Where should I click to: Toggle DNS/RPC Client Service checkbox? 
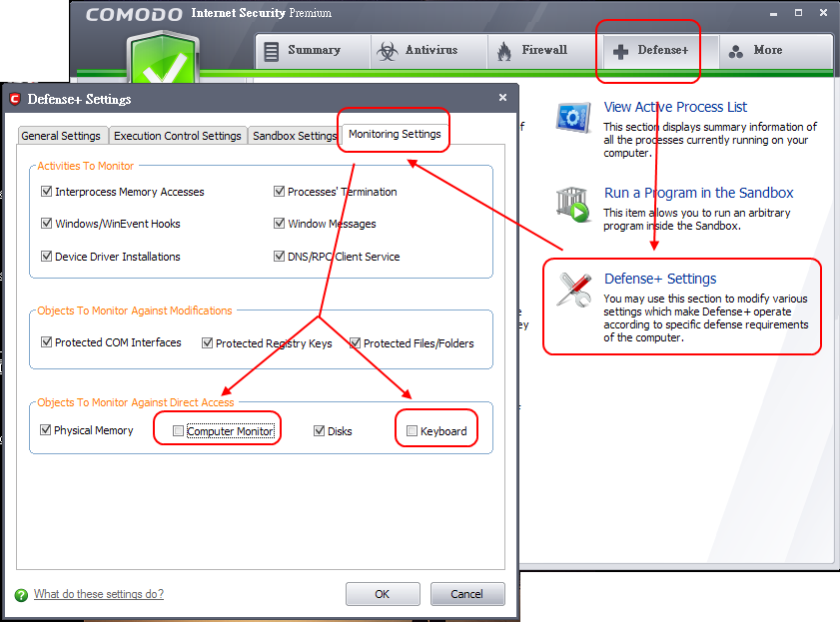click(x=279, y=257)
